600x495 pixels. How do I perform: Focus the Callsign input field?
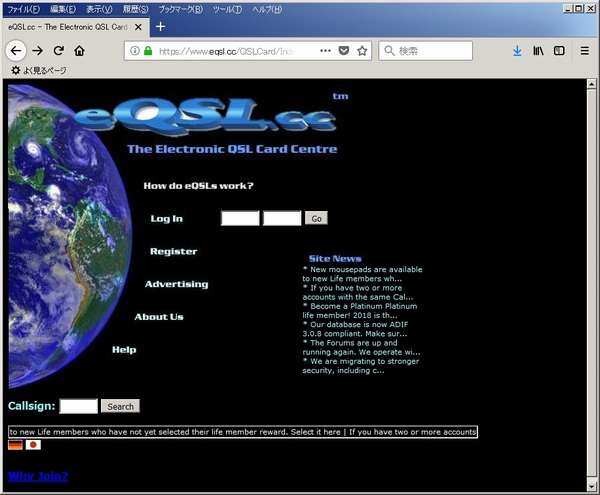78,406
